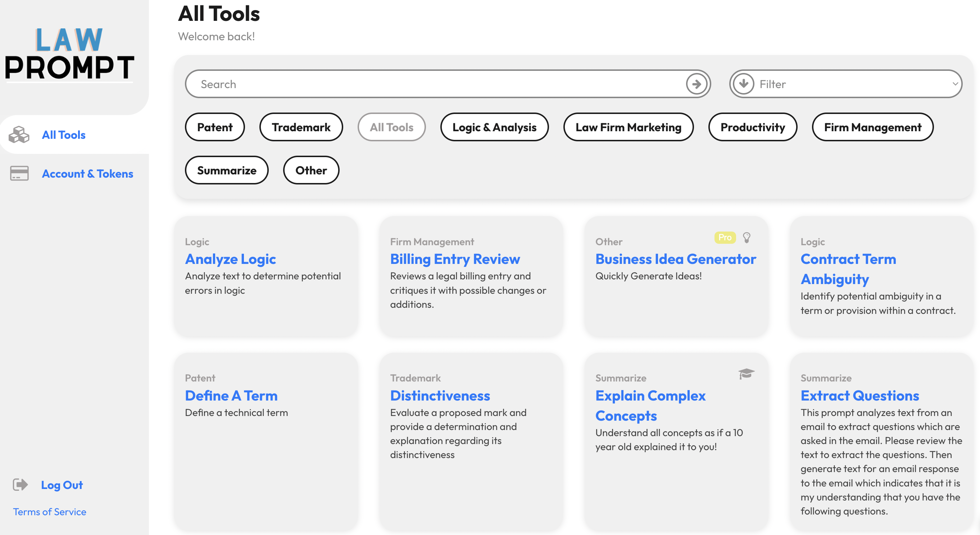Open the Business Idea Generator tool
Screen dimensions: 980x535
[x=676, y=259]
